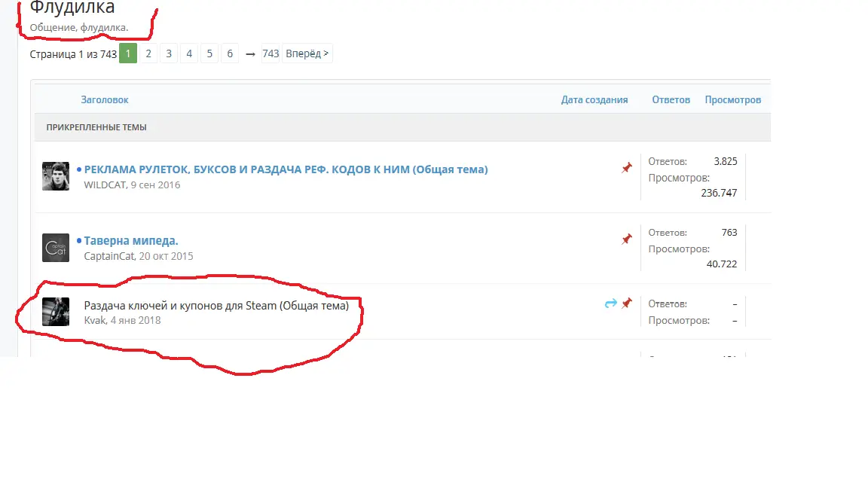Click description Общение, флудилка.

[x=79, y=27]
